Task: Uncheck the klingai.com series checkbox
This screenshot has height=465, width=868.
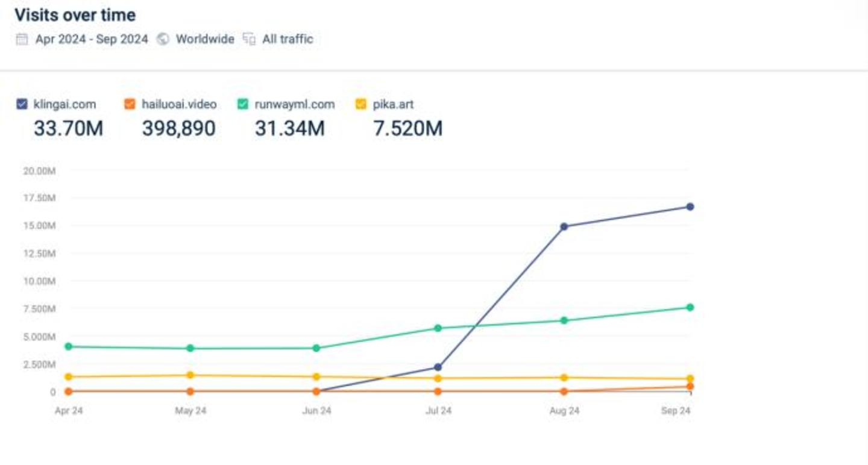Action: click(x=22, y=104)
